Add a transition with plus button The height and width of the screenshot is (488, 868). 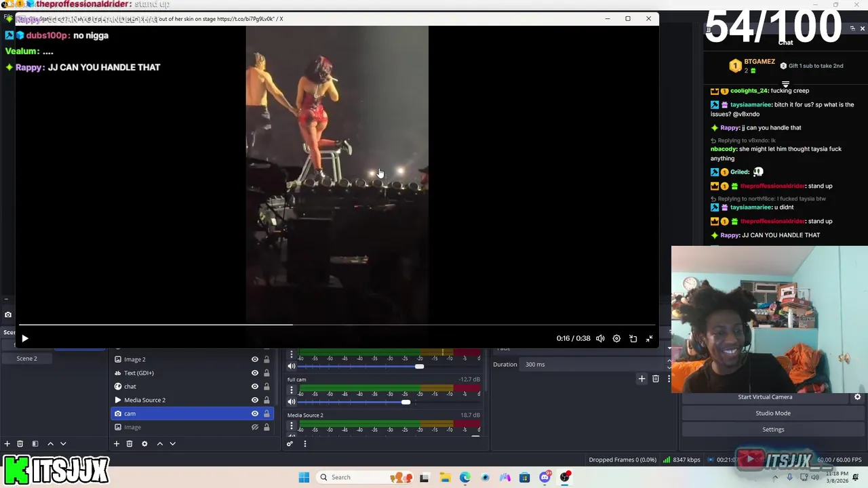coord(642,379)
